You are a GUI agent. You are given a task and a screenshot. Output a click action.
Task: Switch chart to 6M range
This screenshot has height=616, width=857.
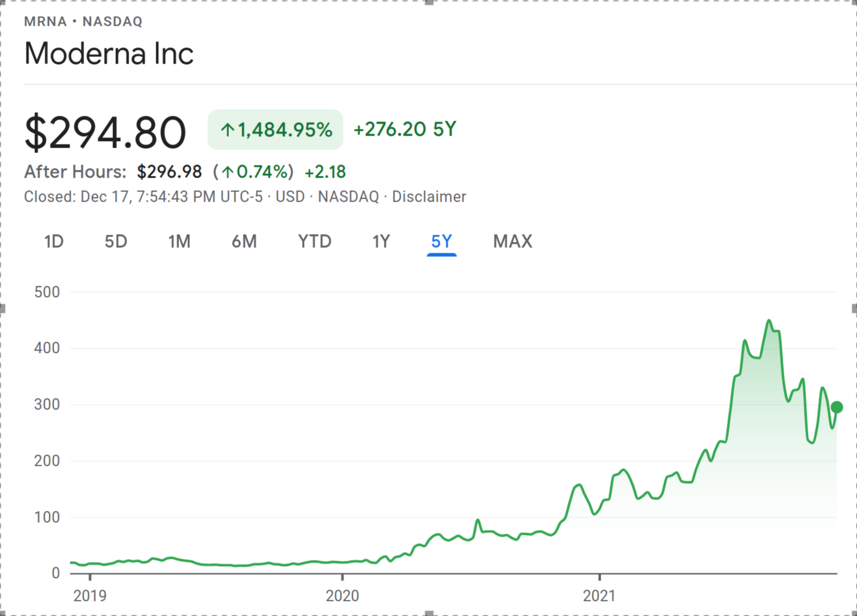tap(244, 241)
